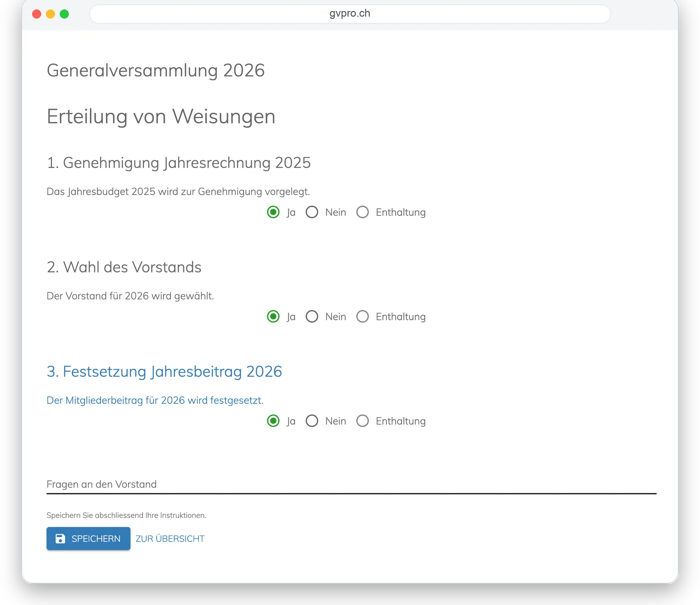Select Nein for Genehmigung Jahresrechnung 2025
This screenshot has height=605, width=700.
point(312,212)
